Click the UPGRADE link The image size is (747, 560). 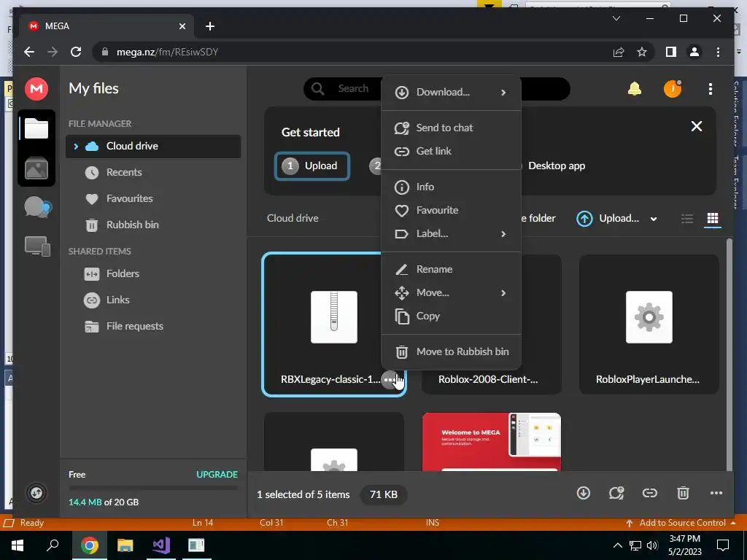217,474
